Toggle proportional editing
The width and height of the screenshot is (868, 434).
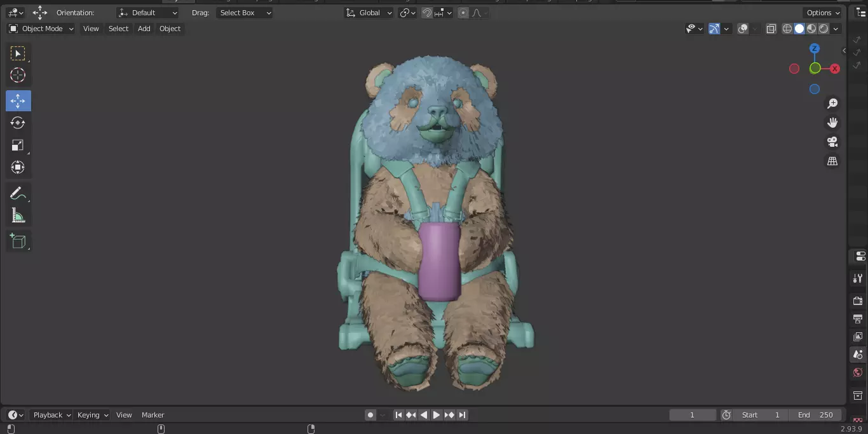click(x=463, y=13)
